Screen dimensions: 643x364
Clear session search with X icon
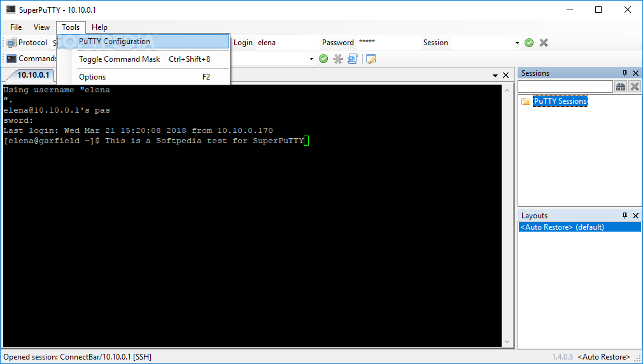pyautogui.click(x=634, y=87)
